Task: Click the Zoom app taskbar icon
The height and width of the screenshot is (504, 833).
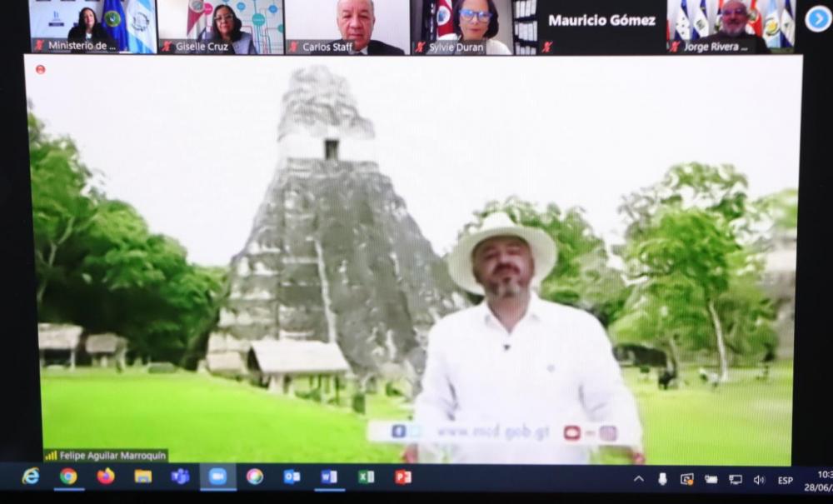Action: coord(217,477)
